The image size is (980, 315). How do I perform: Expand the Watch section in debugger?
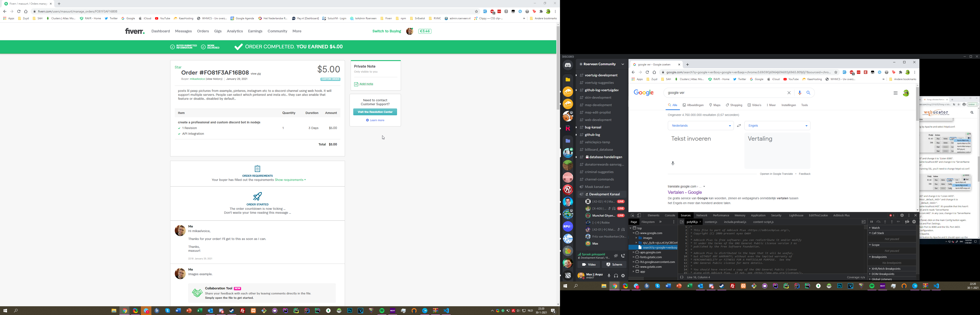tap(876, 228)
